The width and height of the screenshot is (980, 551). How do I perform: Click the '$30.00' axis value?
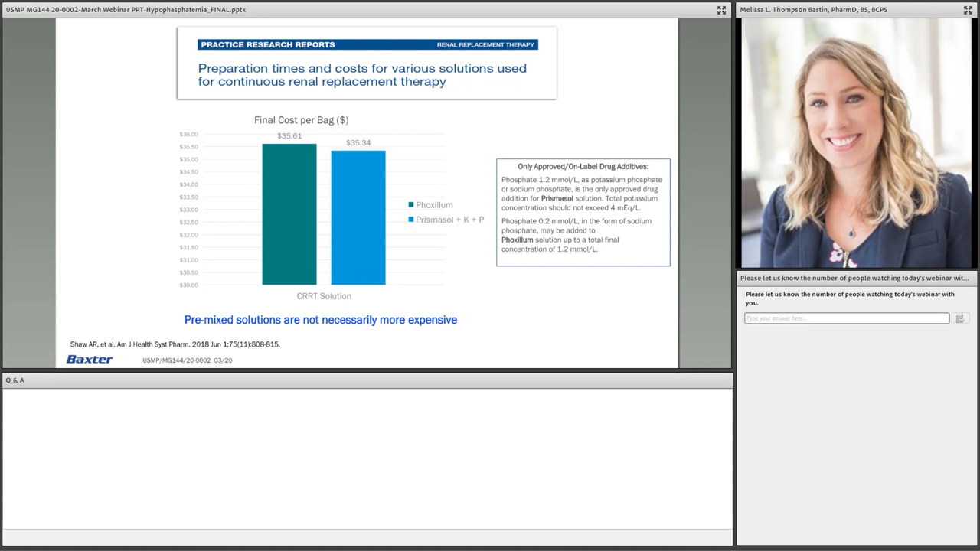click(188, 285)
